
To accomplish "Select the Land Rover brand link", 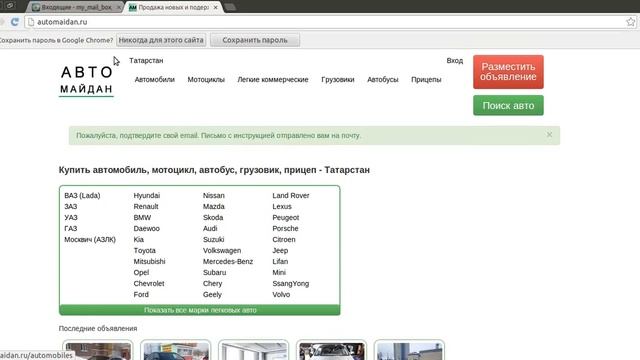I will pyautogui.click(x=291, y=196).
